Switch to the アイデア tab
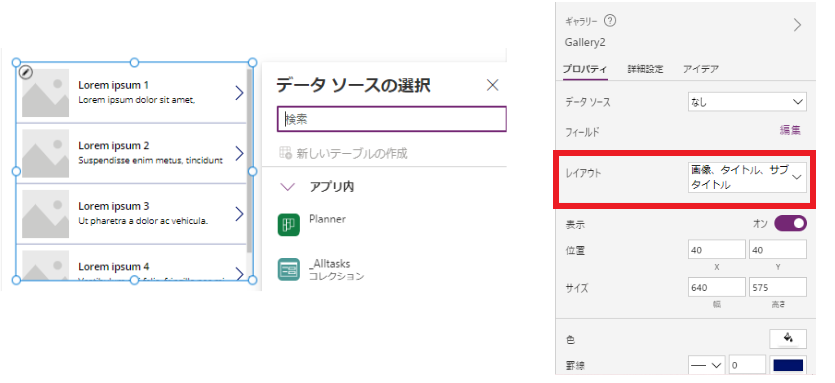This screenshot has height=383, width=835. 701,69
